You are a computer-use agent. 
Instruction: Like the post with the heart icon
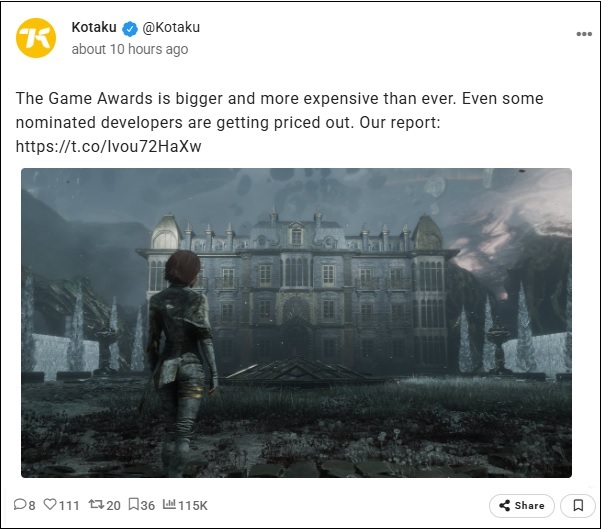click(50, 504)
